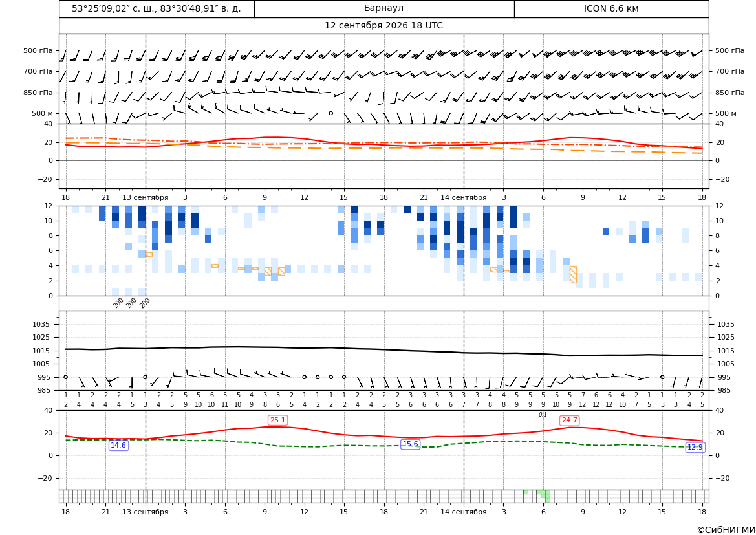Click the calm wind circle at 500 м level

[330, 113]
